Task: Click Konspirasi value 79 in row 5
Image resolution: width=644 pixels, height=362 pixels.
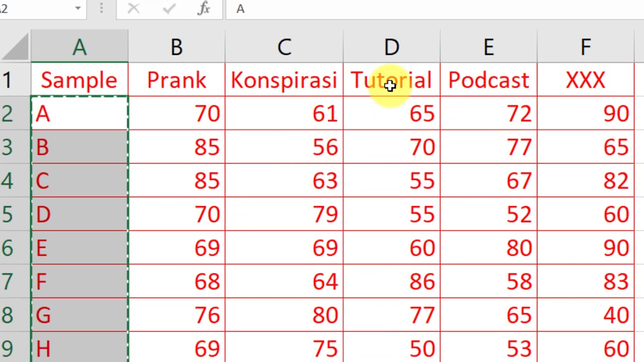Action: (284, 214)
